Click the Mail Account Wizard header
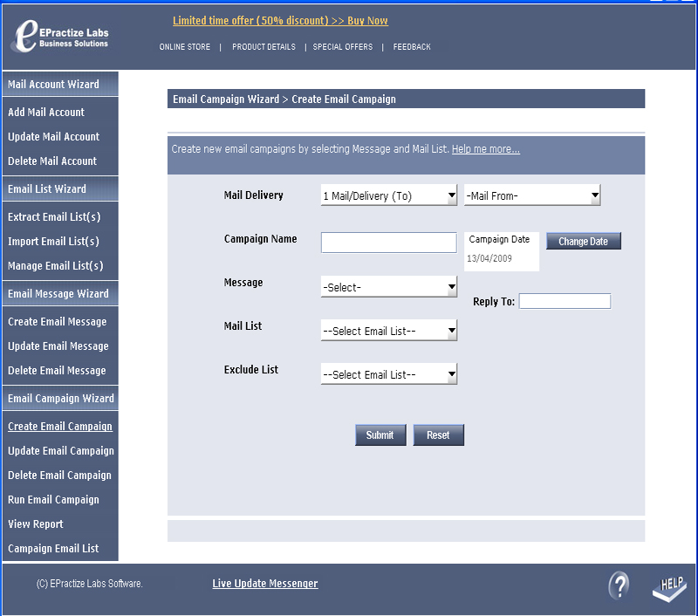The image size is (698, 616). [60, 84]
